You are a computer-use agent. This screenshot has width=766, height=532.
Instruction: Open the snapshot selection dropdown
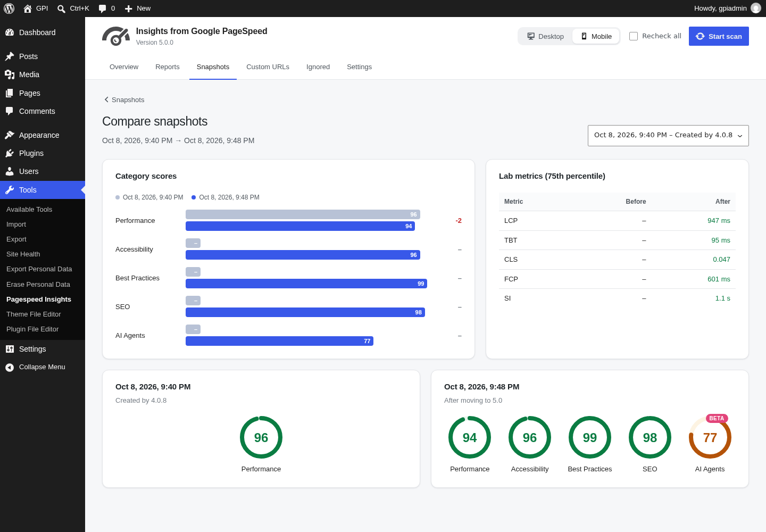(668, 136)
